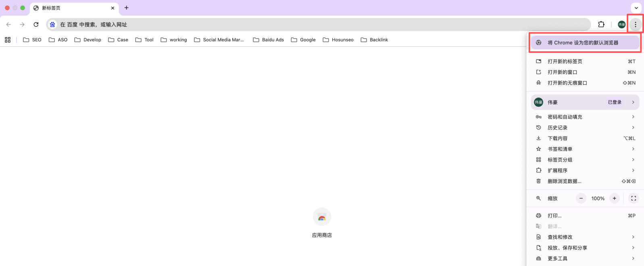Open the apps grid icon in bookmarks bar

pos(8,40)
